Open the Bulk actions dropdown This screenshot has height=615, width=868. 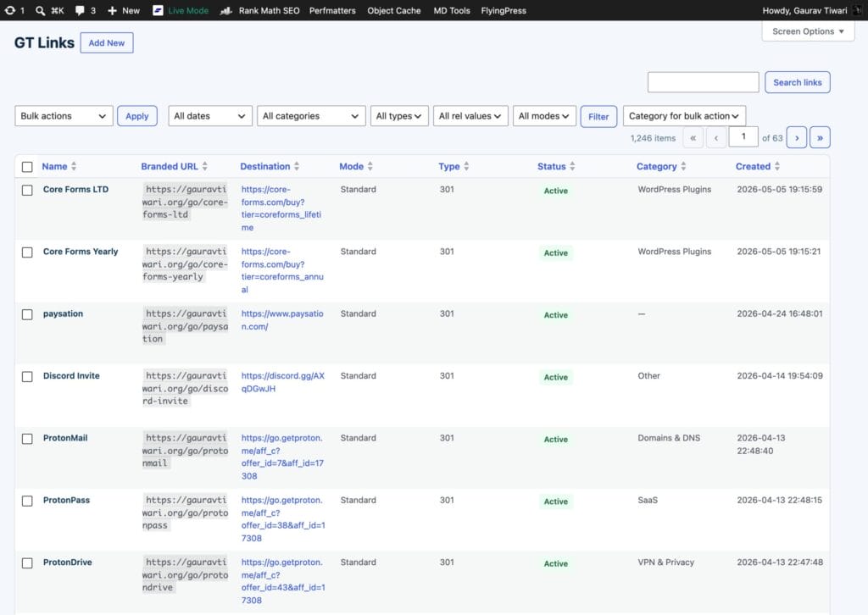[64, 116]
